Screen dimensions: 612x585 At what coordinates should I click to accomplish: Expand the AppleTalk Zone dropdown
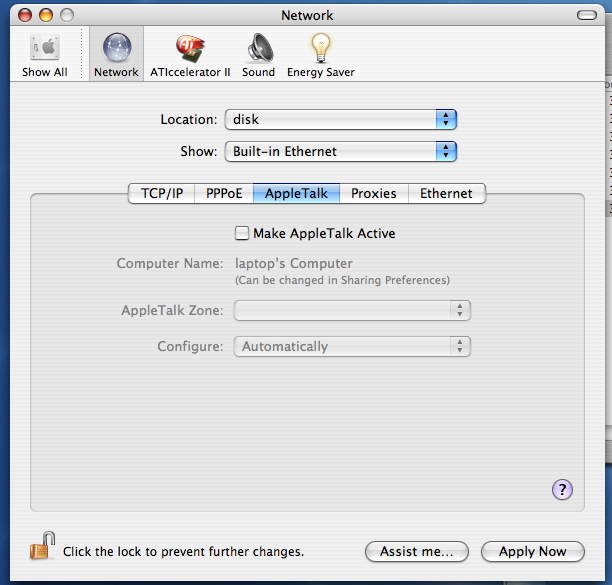(352, 311)
